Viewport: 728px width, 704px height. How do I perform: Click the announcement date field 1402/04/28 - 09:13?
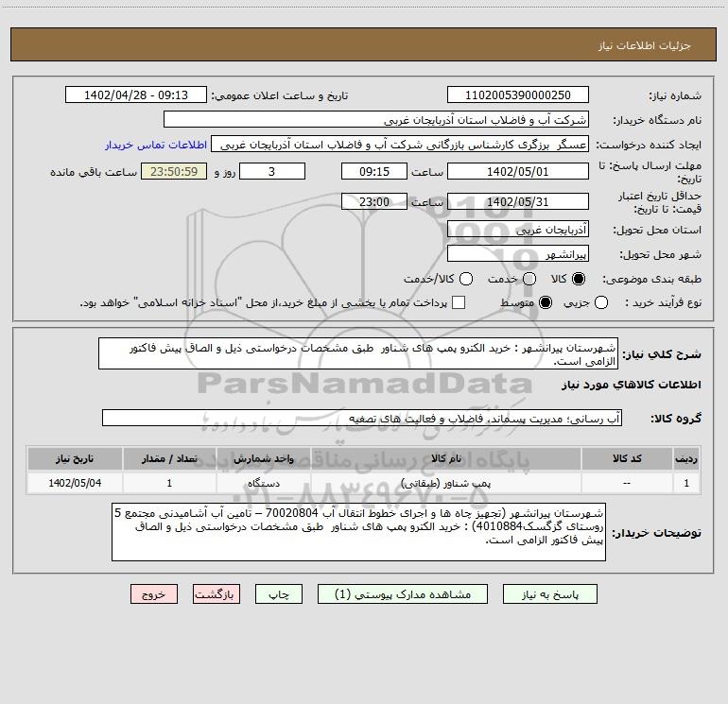point(136,94)
